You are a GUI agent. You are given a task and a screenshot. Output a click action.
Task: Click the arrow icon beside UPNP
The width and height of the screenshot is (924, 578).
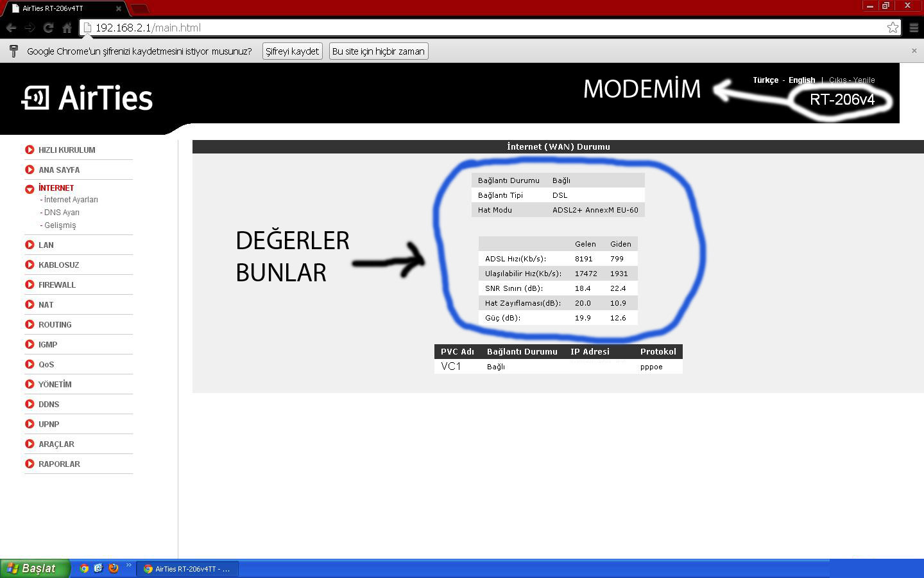tap(30, 424)
